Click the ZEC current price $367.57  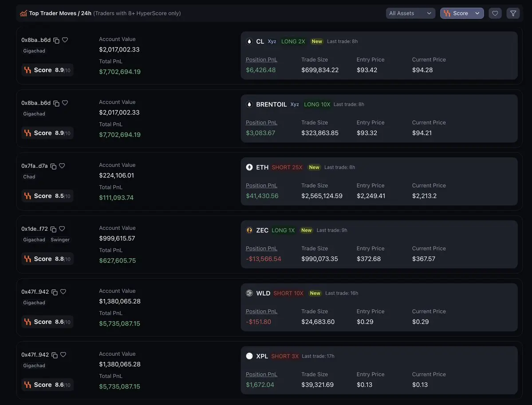(423, 259)
